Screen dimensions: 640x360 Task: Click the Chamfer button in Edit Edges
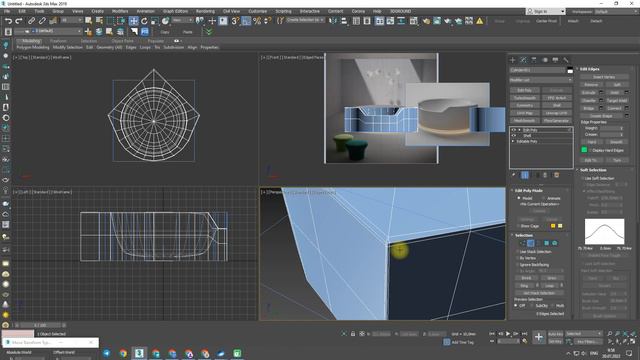589,100
